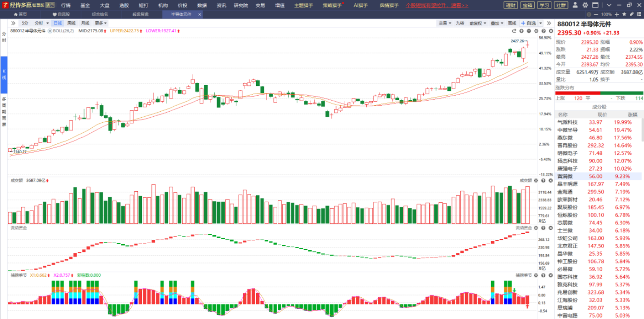Screen dimensions: 644x319
Task: Close the 流动资金 indicator panel
Action: 550,228
